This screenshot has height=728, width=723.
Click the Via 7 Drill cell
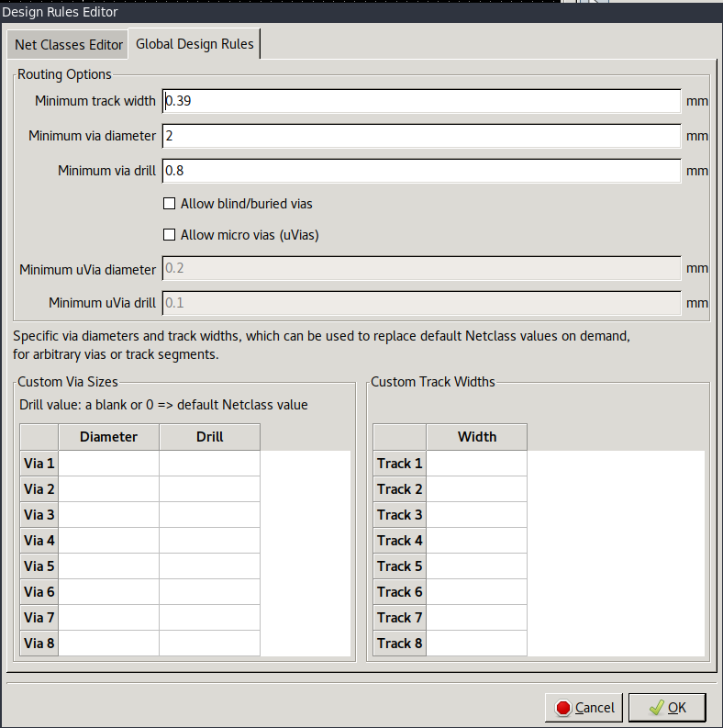210,618
